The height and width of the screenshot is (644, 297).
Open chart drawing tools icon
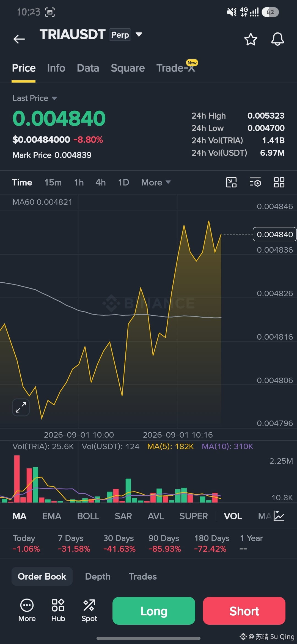pyautogui.click(x=231, y=182)
